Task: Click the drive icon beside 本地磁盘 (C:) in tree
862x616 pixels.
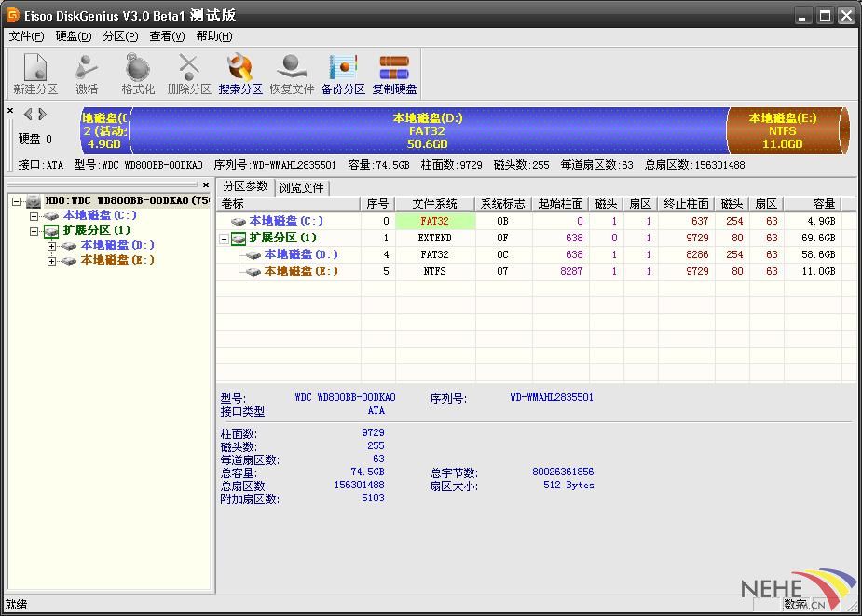Action: (x=52, y=215)
